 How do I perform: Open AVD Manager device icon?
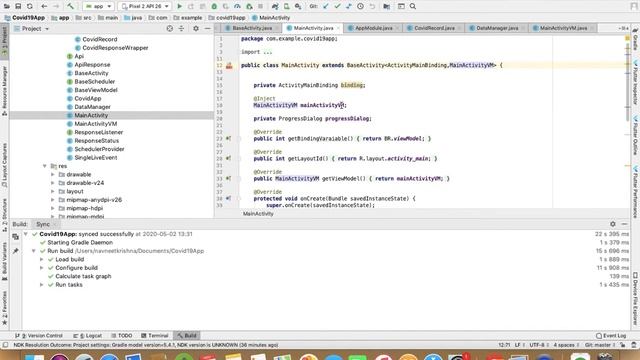[x=287, y=6]
